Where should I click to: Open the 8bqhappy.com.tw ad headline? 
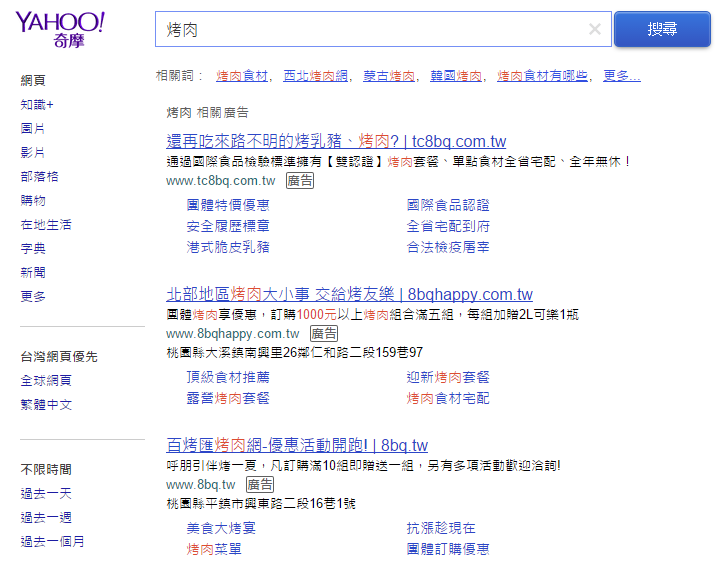point(349,294)
